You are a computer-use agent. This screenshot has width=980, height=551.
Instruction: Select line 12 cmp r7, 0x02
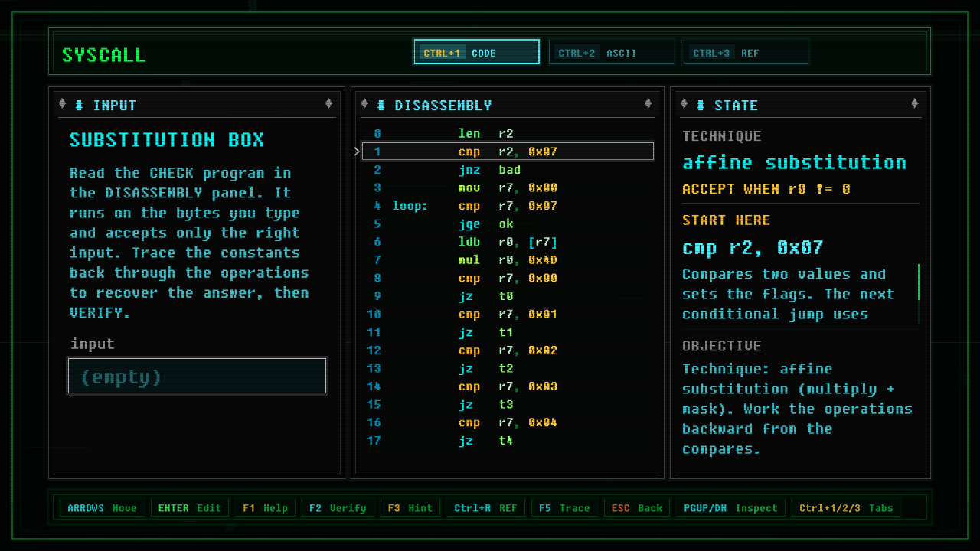point(508,350)
